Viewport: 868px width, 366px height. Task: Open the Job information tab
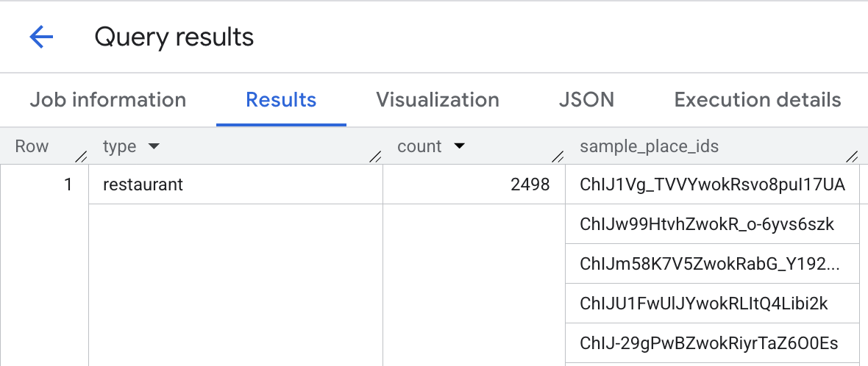(107, 100)
